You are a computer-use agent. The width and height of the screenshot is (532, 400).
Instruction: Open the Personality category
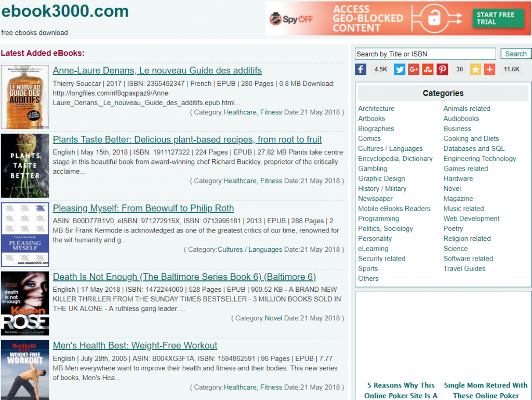[375, 239]
